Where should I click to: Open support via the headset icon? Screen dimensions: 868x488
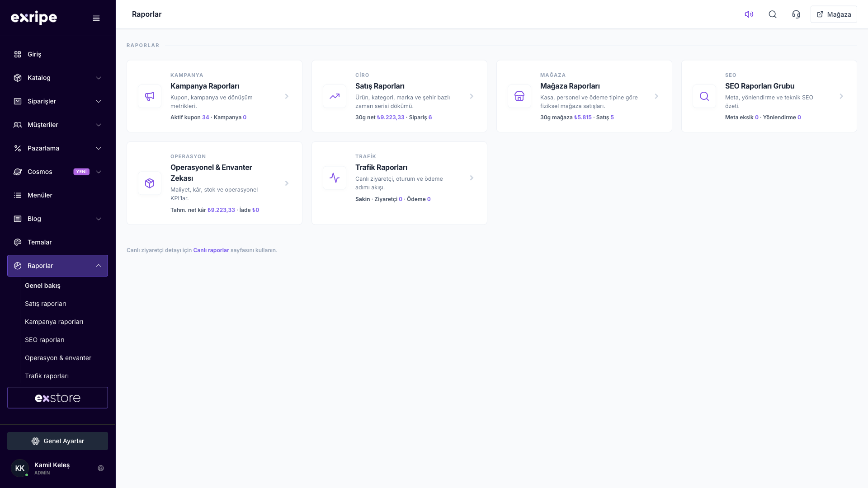point(796,14)
